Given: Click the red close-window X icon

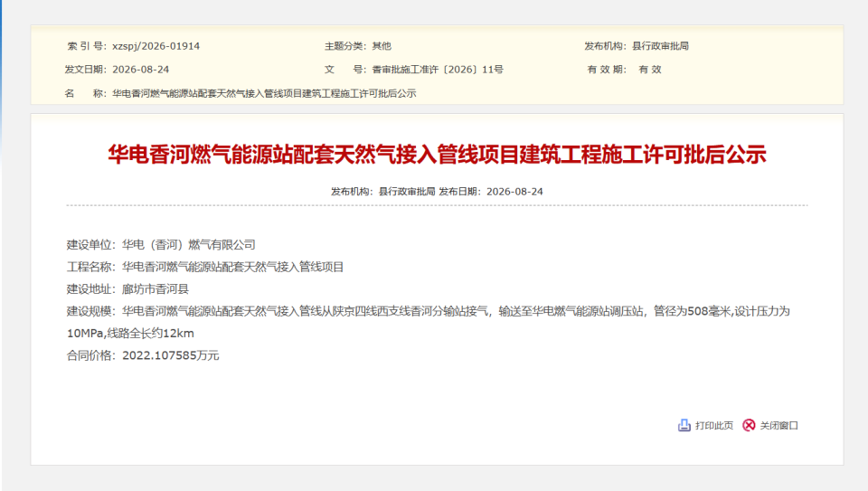Looking at the screenshot, I should click(x=749, y=425).
